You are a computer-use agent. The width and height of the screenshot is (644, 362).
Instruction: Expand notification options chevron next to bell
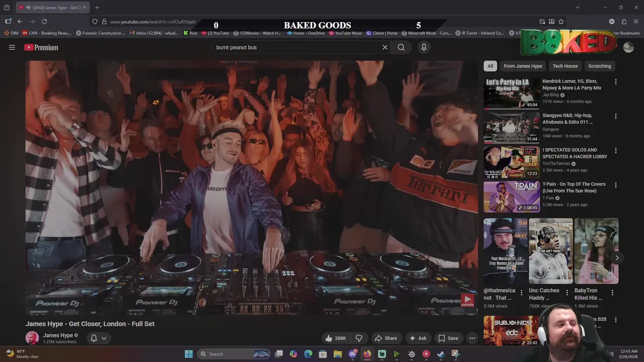[104, 338]
